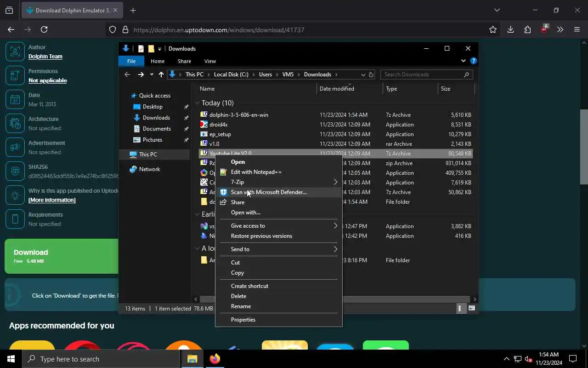Click the v1.0 rar archive icon

click(x=204, y=144)
